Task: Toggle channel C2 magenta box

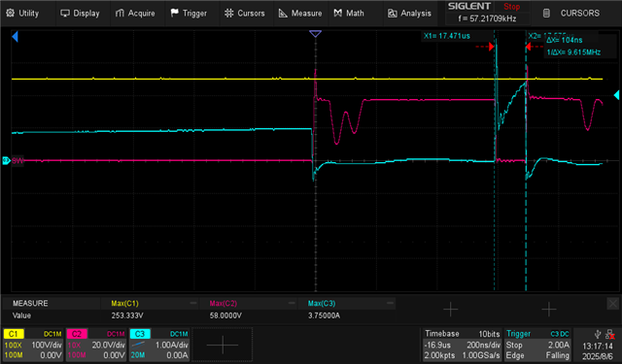Action: pyautogui.click(x=77, y=334)
